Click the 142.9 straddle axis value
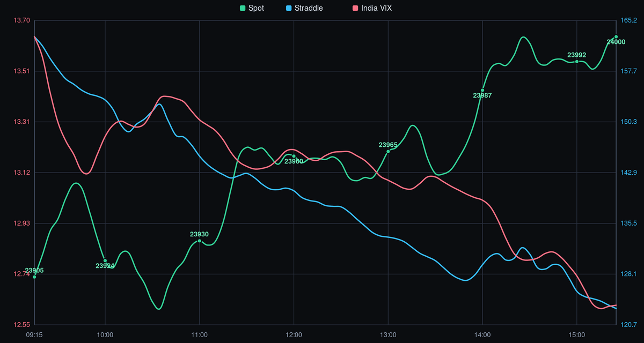 pyautogui.click(x=628, y=173)
